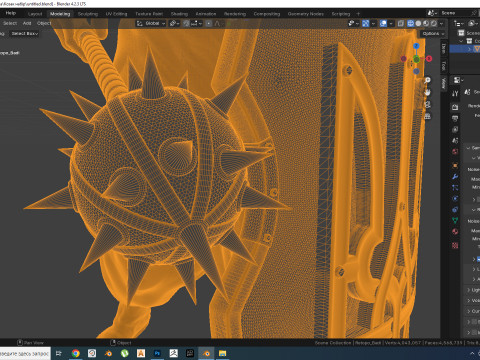
Task: Select solid viewport shading
Action: click(418, 23)
